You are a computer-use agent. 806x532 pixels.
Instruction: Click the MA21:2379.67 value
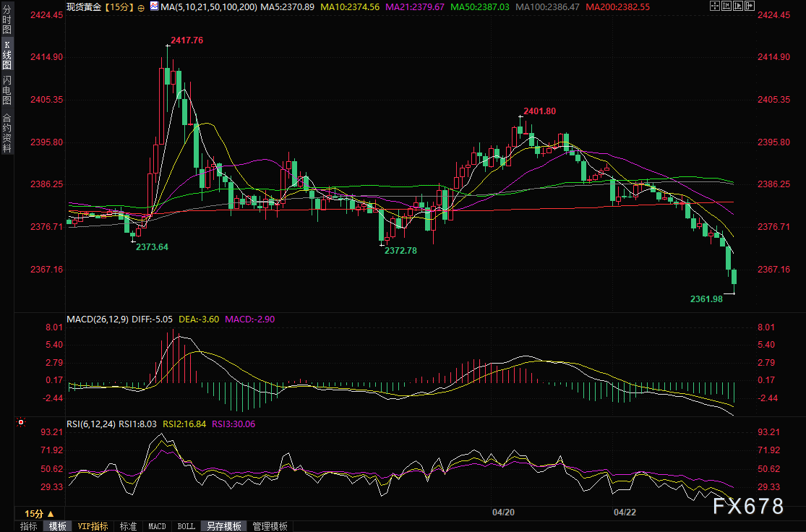415,7
